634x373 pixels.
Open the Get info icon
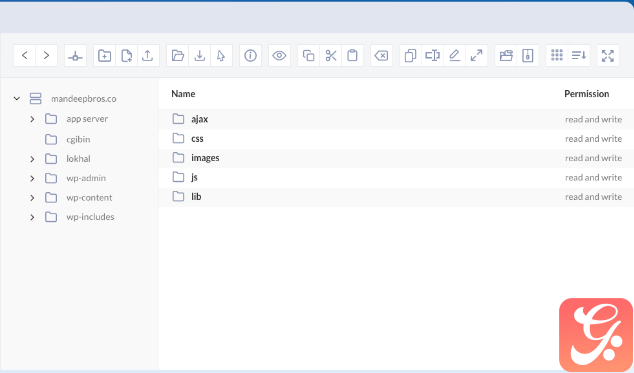[x=250, y=55]
